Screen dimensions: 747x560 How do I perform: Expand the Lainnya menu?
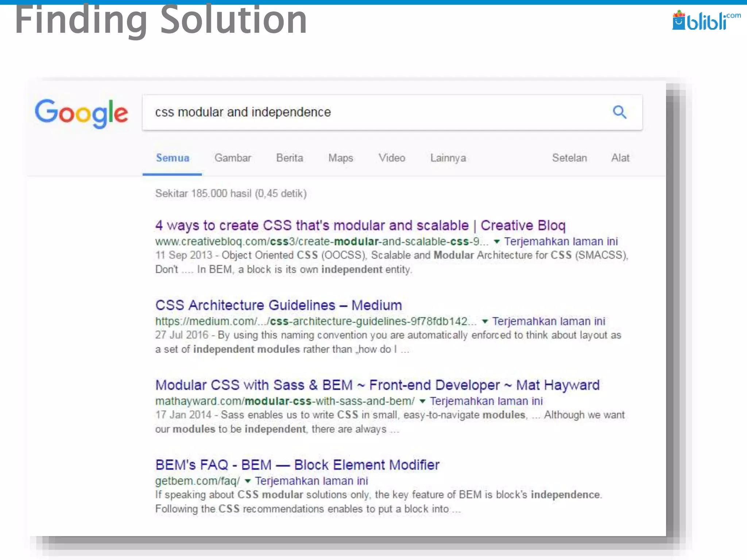[x=448, y=158]
